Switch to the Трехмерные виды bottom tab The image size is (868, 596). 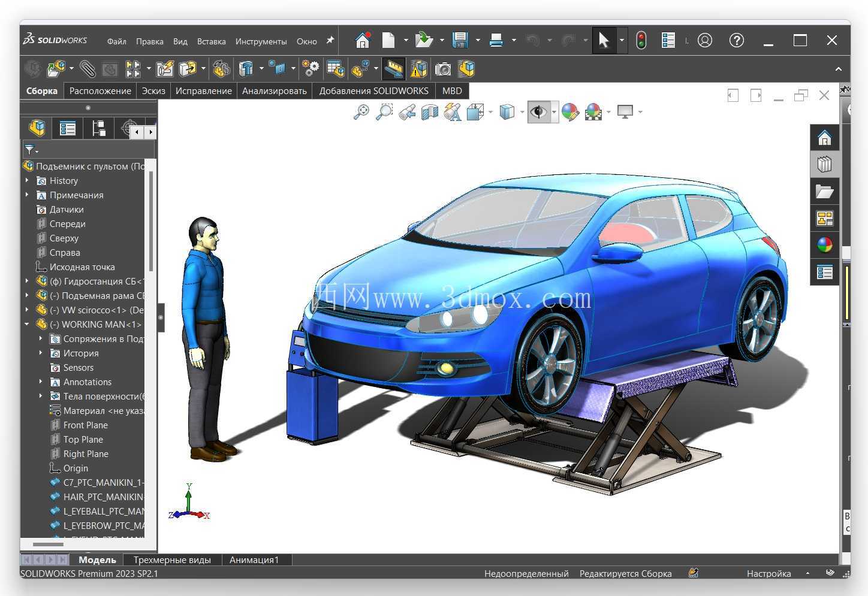coord(172,560)
